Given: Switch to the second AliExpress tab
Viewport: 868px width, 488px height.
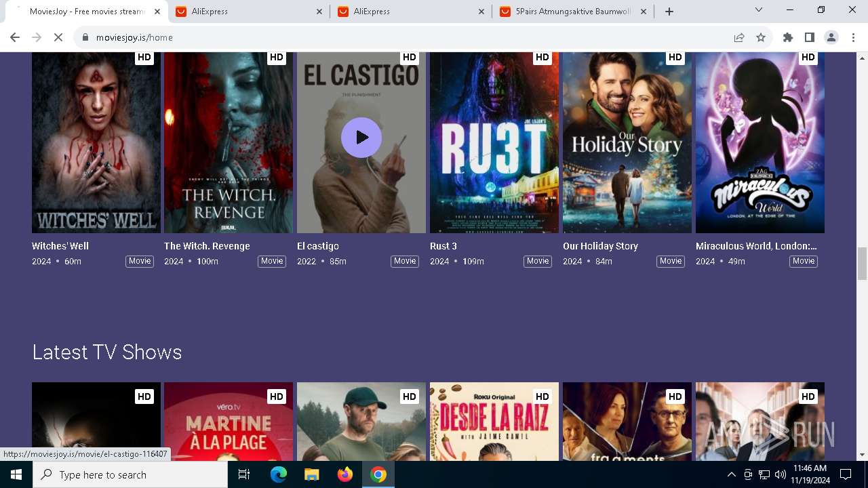Looking at the screenshot, I should 411,12.
